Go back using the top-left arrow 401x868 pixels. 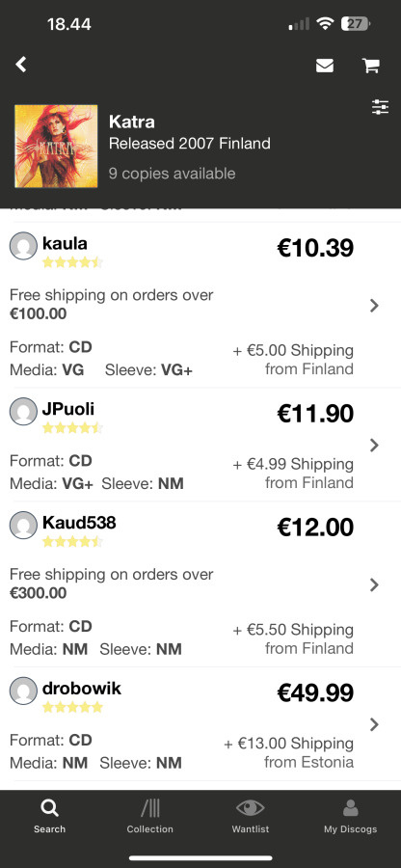coord(21,65)
